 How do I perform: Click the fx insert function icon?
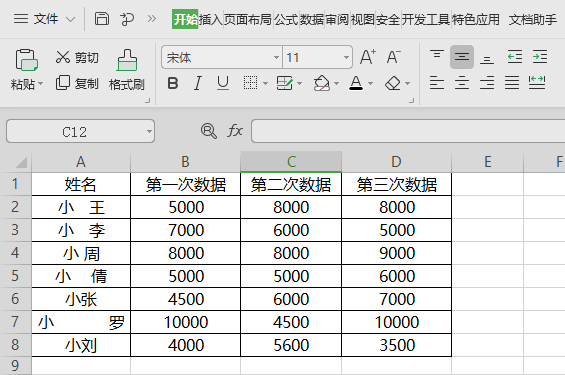point(235,130)
